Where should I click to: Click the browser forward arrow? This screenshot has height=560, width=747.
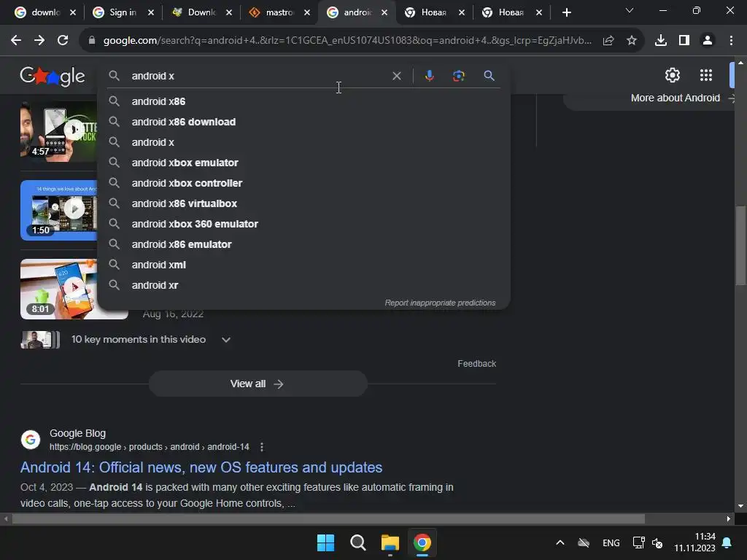[39, 41]
